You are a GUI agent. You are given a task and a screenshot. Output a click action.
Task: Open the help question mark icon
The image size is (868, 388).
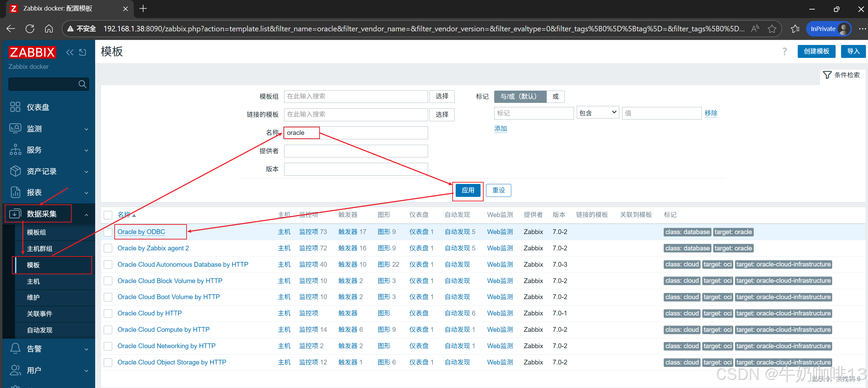(784, 51)
